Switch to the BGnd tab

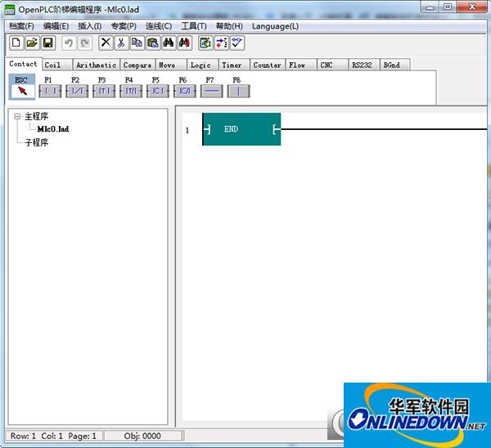click(x=395, y=65)
